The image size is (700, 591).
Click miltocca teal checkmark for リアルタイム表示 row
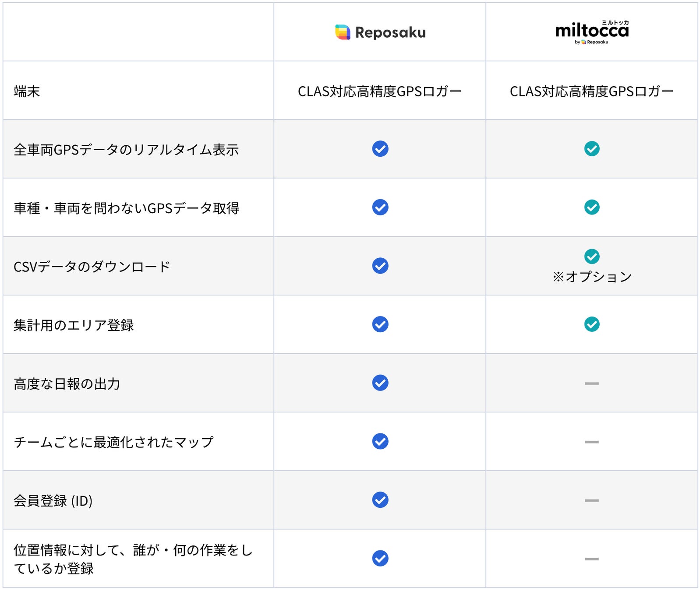(592, 149)
